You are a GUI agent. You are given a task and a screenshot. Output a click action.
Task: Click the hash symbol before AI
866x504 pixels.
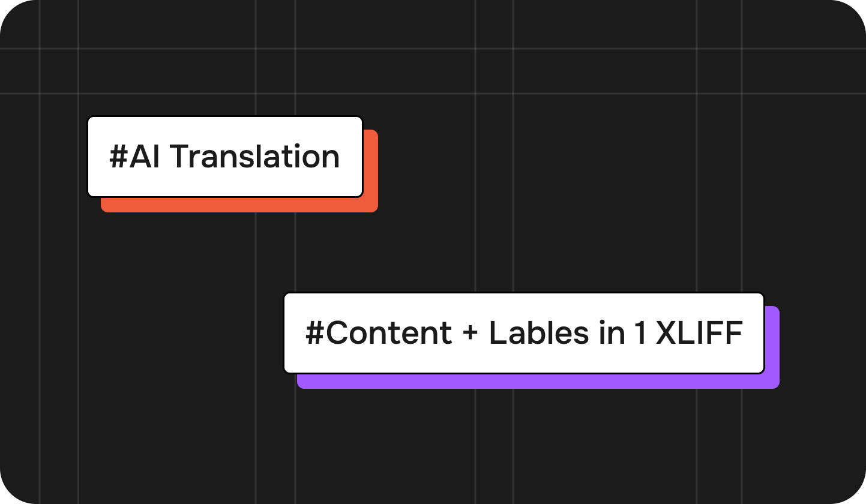(119, 157)
